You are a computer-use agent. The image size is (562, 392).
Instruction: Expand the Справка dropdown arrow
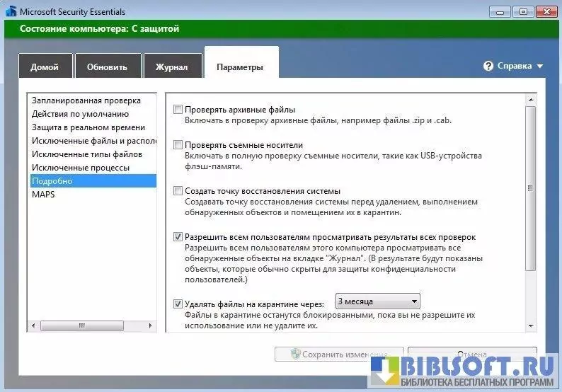[x=540, y=67]
